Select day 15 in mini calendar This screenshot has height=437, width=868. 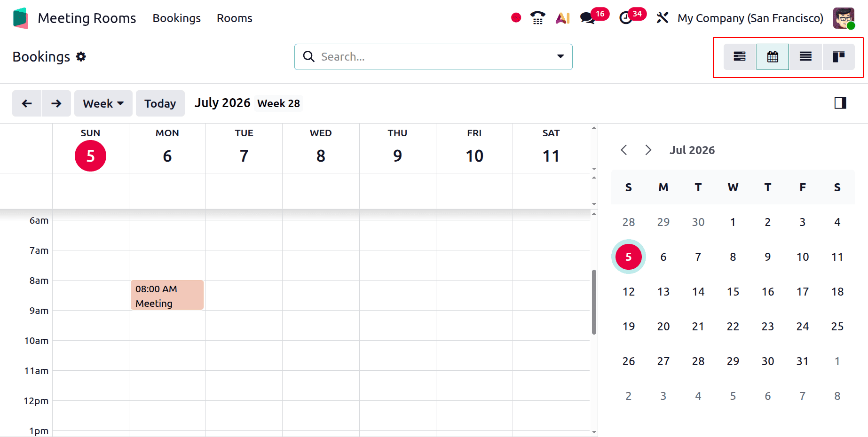(733, 291)
